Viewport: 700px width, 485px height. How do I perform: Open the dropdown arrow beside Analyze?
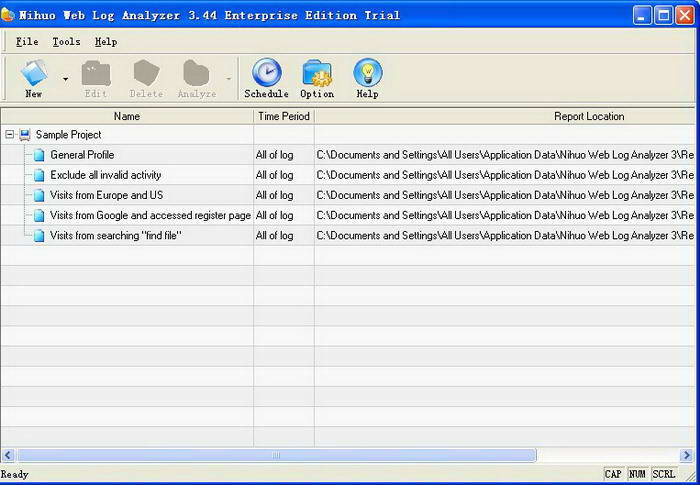pyautogui.click(x=228, y=78)
